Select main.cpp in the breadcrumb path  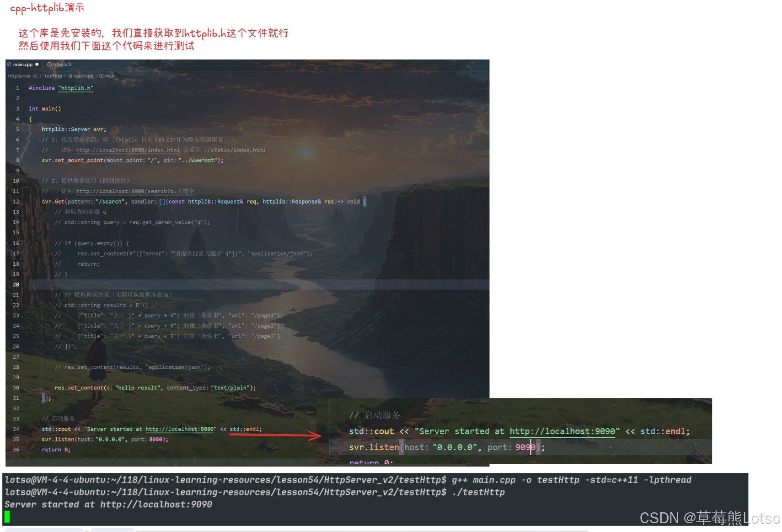pos(83,76)
